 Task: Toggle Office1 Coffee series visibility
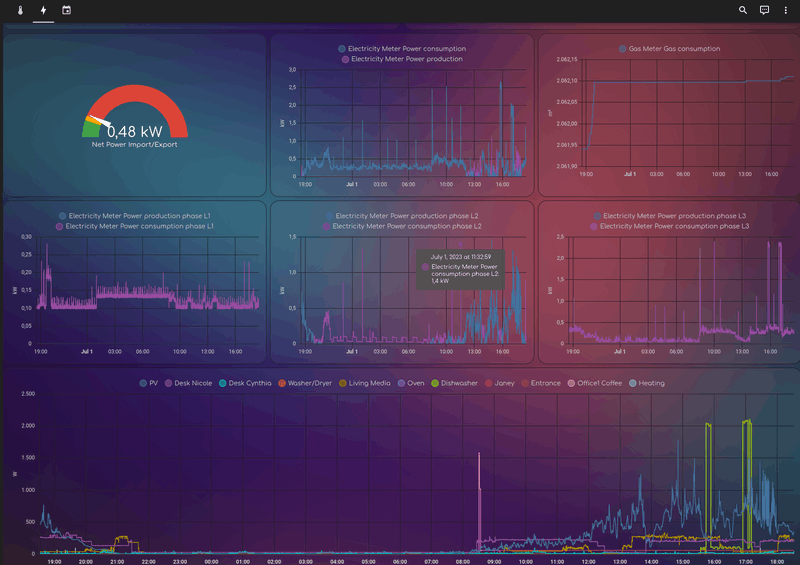pyautogui.click(x=594, y=383)
